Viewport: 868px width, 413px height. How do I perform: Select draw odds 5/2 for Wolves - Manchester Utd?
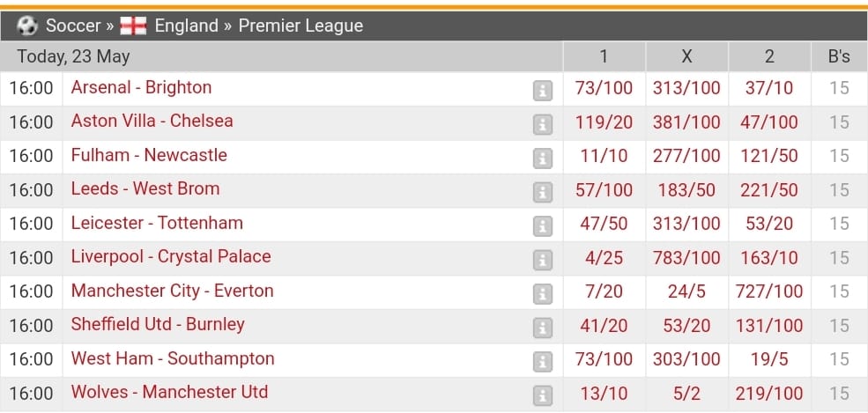686,393
